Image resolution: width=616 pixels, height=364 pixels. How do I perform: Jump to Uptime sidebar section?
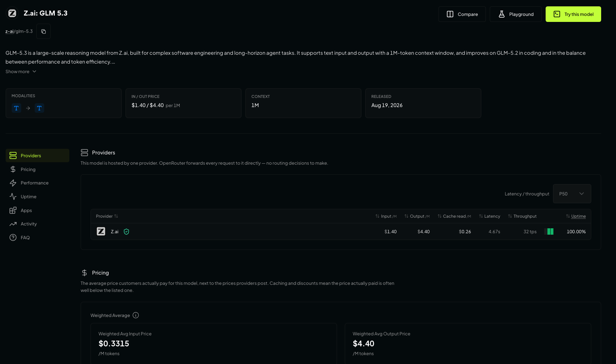coord(37,196)
